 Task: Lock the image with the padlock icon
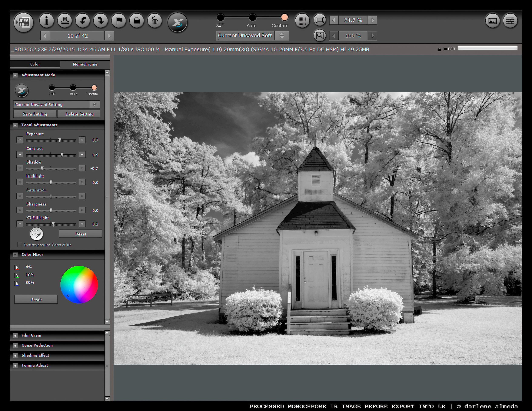point(137,20)
